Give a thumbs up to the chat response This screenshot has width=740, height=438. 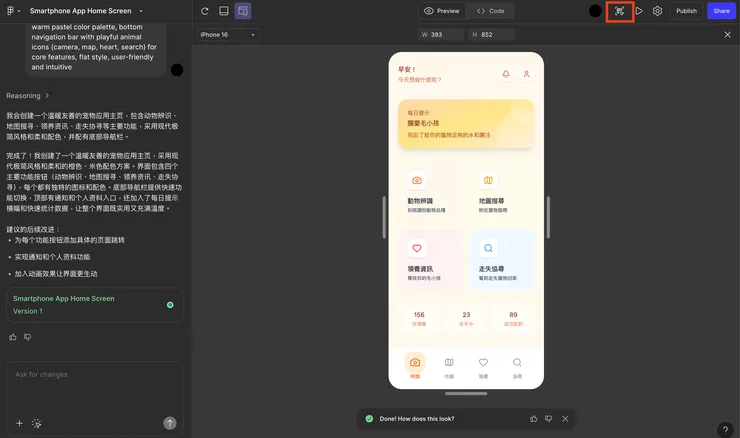point(13,337)
